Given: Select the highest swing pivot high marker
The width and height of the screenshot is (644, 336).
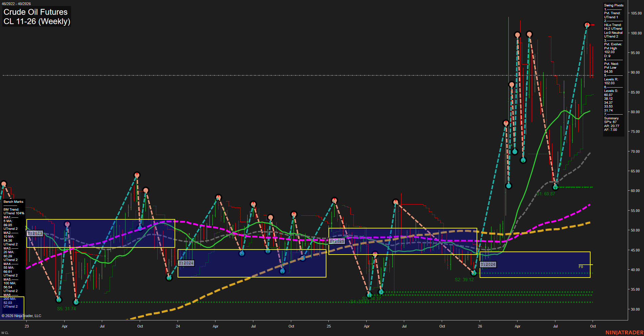Looking at the screenshot, I should 587,25.
